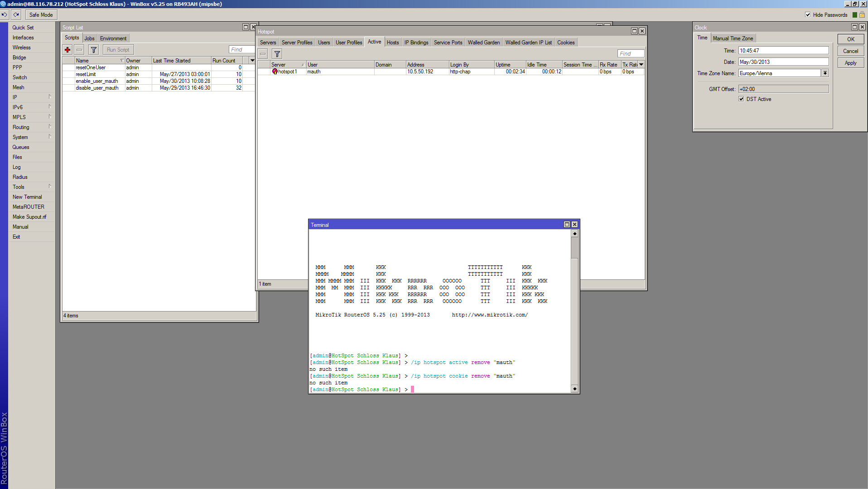Open the Walled Garden IP List tab
The width and height of the screenshot is (868, 489).
[x=529, y=43]
